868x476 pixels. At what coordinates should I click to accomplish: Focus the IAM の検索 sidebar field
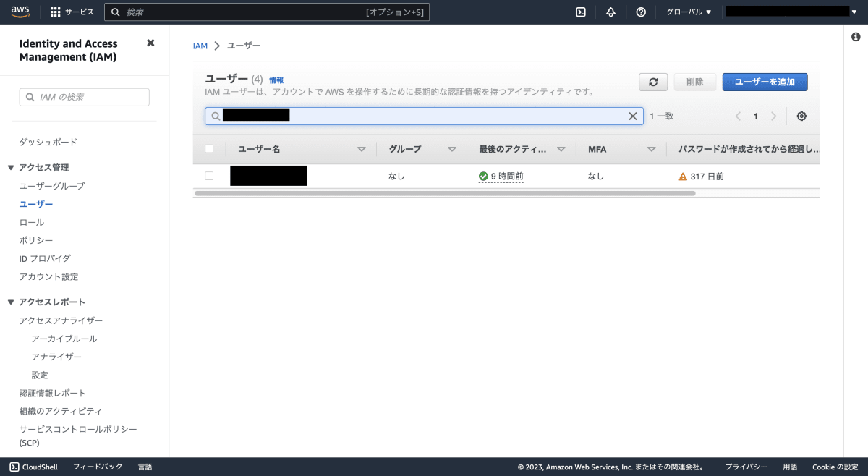pyautogui.click(x=85, y=97)
